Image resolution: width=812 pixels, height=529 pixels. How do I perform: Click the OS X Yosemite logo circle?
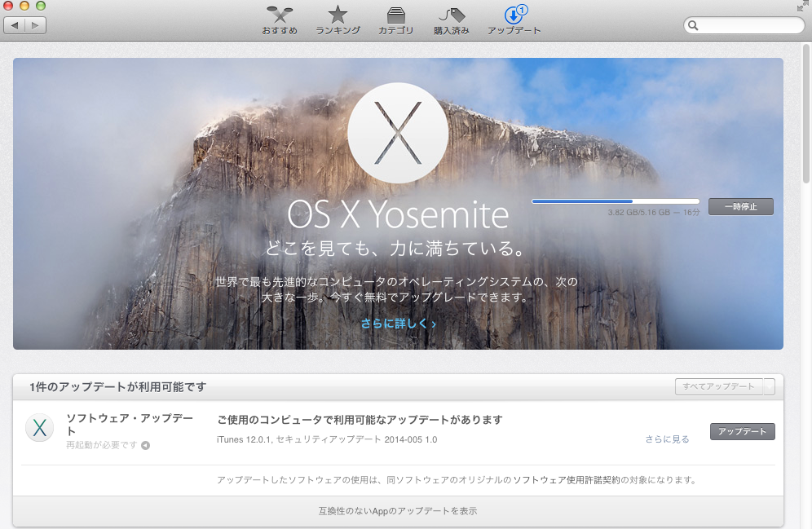coord(398,133)
